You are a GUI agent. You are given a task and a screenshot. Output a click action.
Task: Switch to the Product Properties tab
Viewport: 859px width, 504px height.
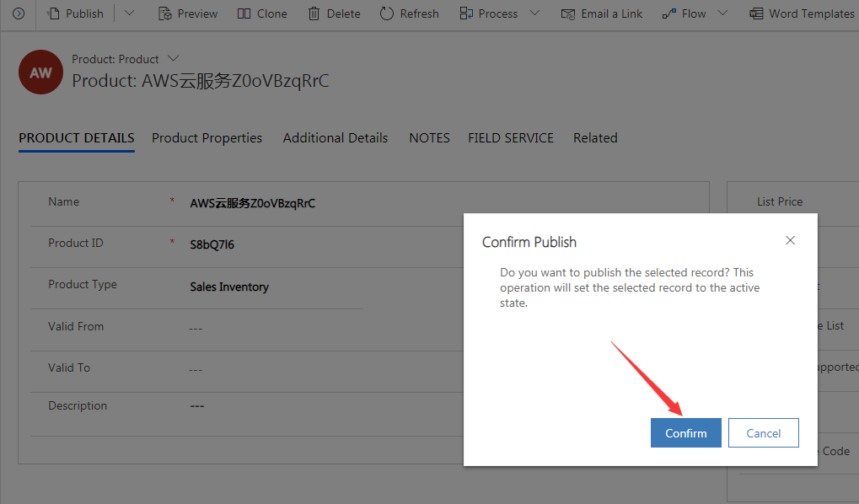[x=207, y=137]
